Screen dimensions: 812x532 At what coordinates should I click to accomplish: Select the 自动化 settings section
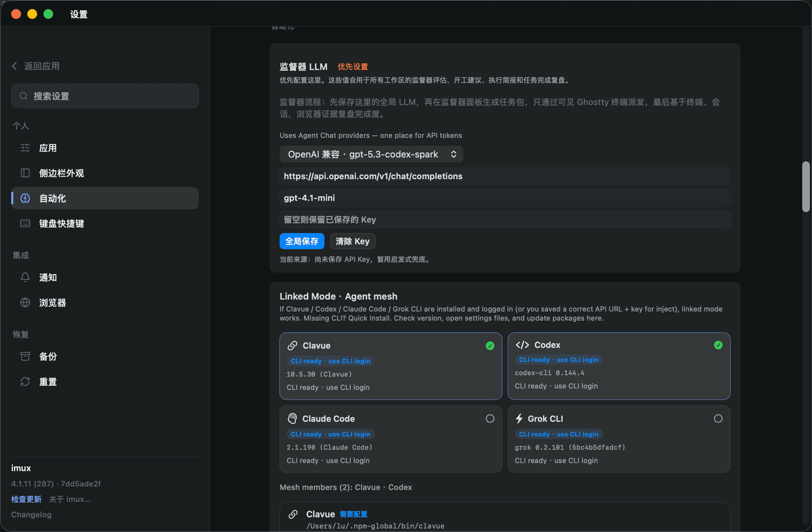pos(105,198)
